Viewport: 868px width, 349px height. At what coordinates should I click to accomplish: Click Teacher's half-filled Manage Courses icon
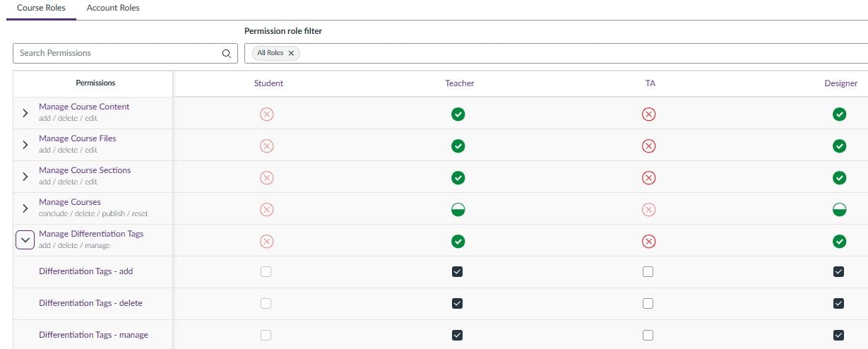coord(458,210)
